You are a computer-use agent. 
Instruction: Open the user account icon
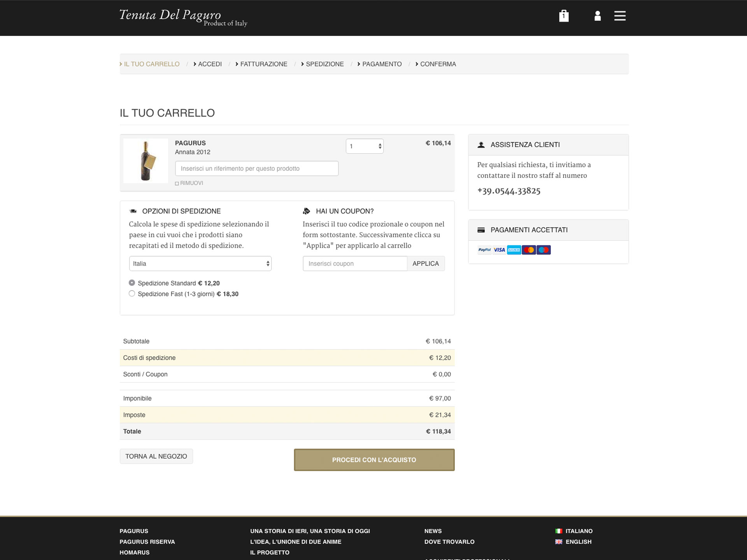pos(598,16)
